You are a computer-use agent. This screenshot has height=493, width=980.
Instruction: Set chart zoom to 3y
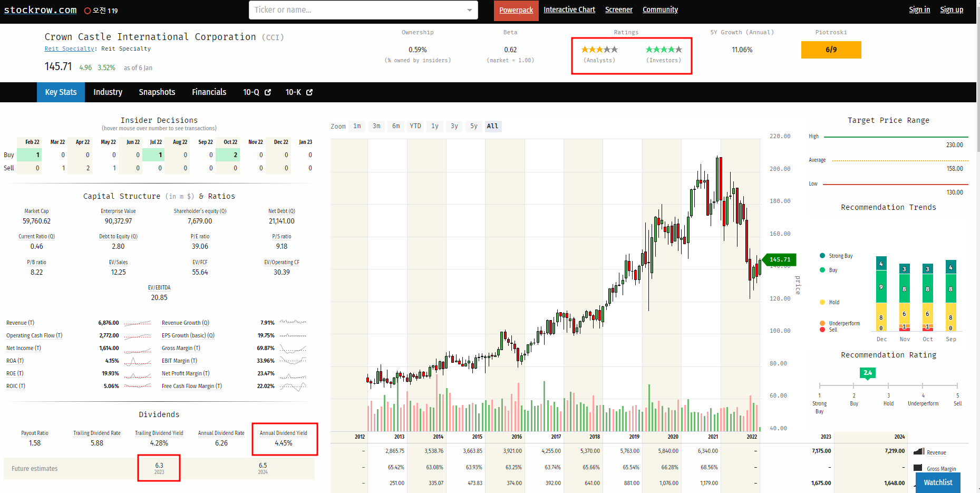point(454,126)
